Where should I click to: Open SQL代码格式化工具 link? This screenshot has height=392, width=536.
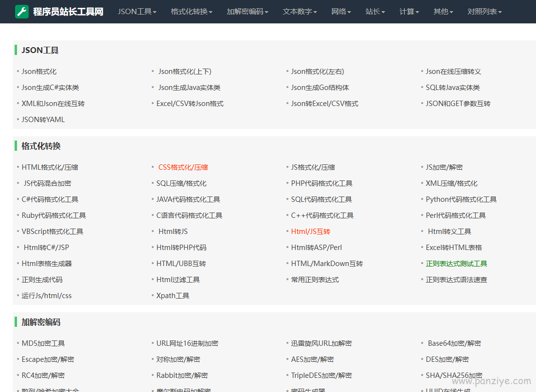coord(322,199)
